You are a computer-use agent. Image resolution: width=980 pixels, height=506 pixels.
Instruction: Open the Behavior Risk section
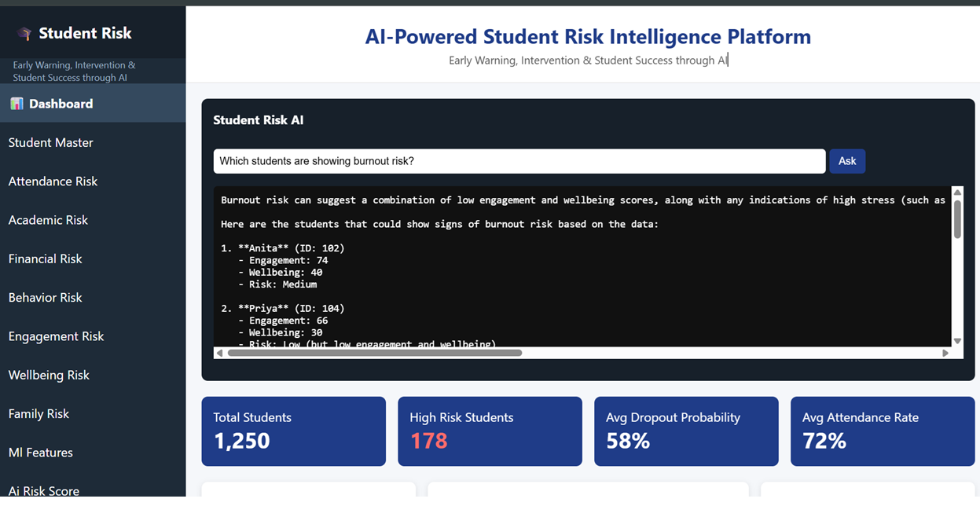coord(45,297)
